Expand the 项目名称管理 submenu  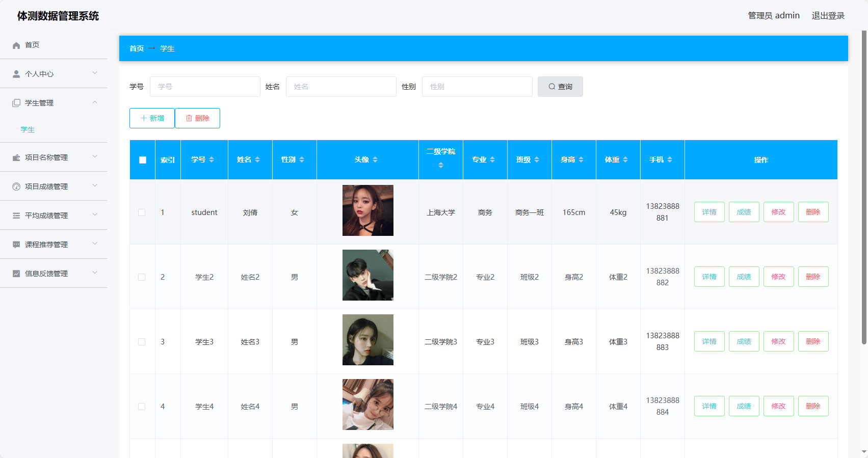(x=95, y=157)
